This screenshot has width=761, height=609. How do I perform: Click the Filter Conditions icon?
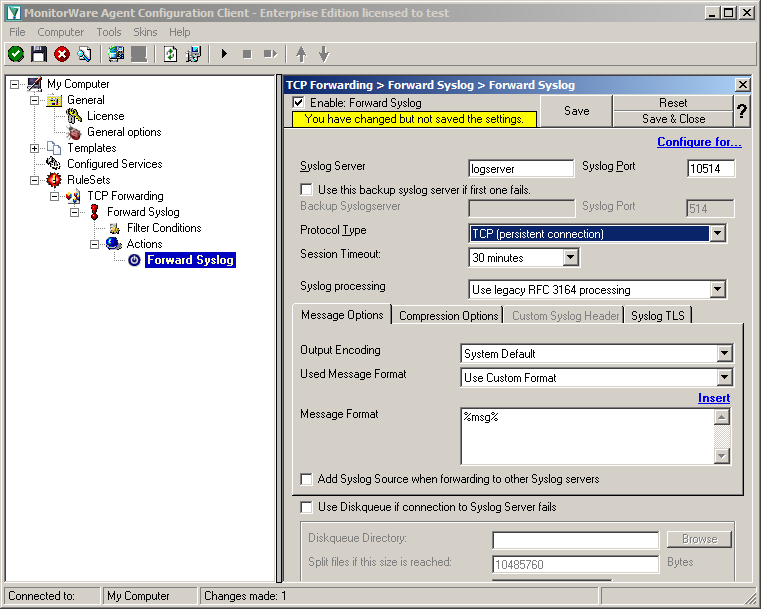coord(115,228)
